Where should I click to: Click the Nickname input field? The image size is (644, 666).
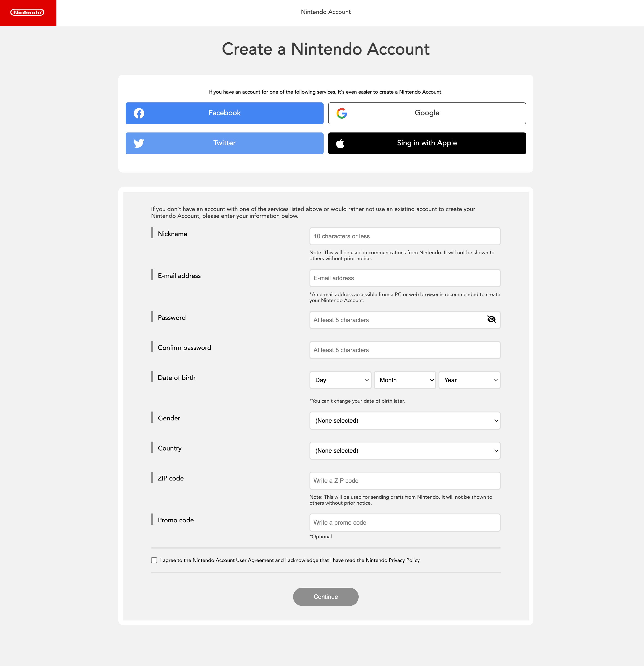pyautogui.click(x=405, y=236)
